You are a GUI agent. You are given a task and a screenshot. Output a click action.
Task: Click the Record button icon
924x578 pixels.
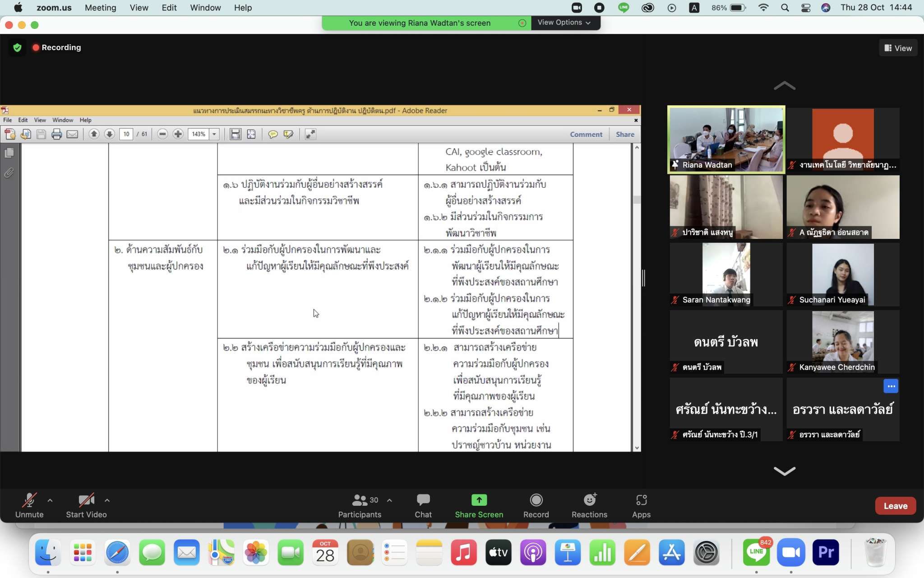point(536,500)
